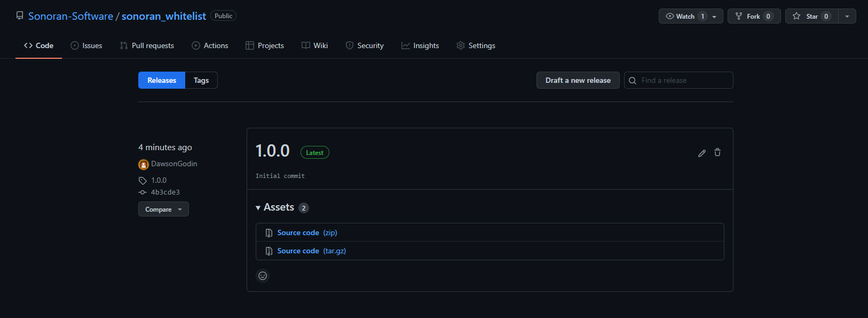Screen dimensions: 868x318
Task: Open the Star lists dropdown arrow
Action: pos(847,16)
